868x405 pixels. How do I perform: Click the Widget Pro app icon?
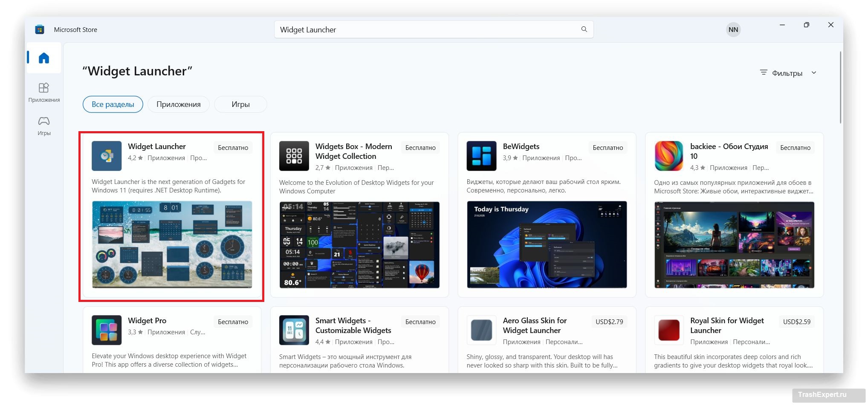point(107,330)
